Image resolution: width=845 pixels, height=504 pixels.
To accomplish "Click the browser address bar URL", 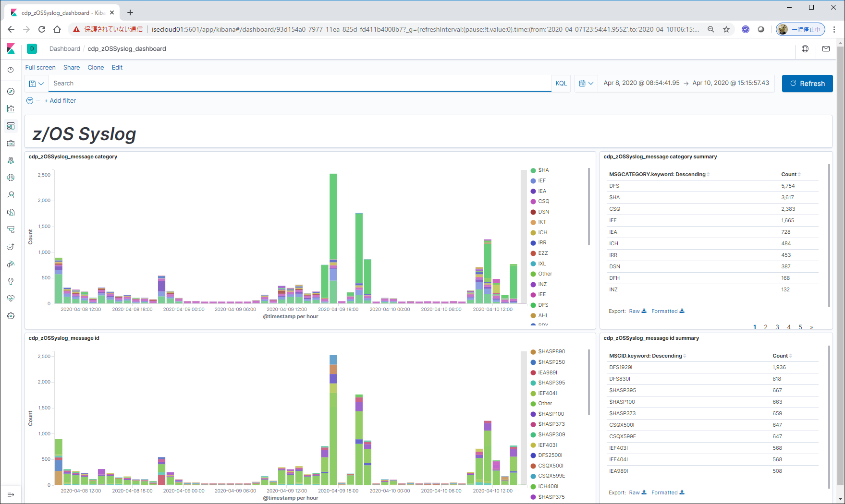I will pyautogui.click(x=425, y=29).
